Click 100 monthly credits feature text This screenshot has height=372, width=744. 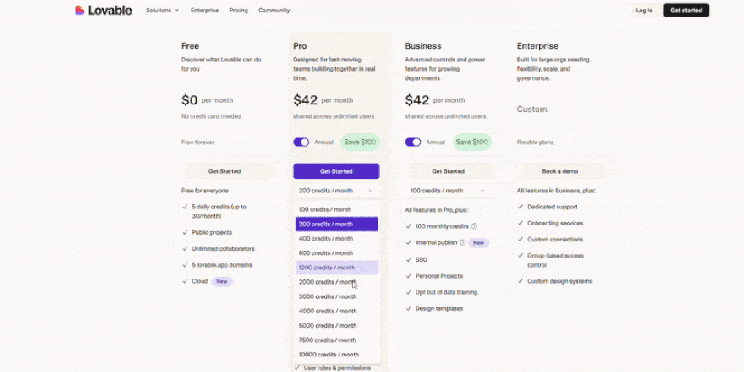point(442,226)
